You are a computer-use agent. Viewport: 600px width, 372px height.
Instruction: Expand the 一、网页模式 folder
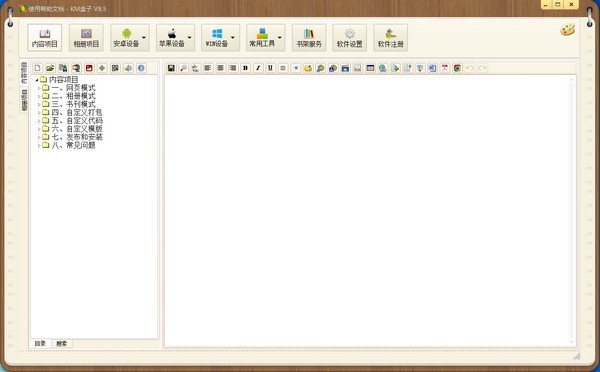point(39,88)
